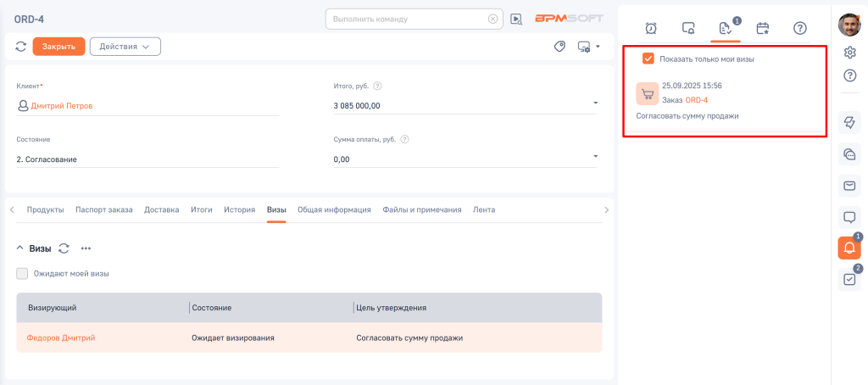Uncheck Показать только мои визы

coord(648,59)
